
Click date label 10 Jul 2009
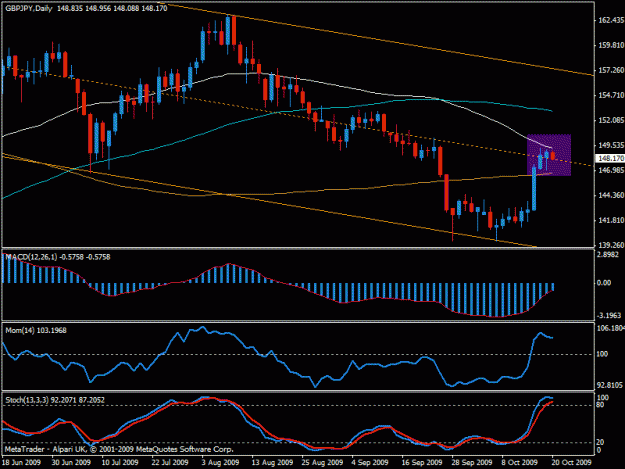120,463
